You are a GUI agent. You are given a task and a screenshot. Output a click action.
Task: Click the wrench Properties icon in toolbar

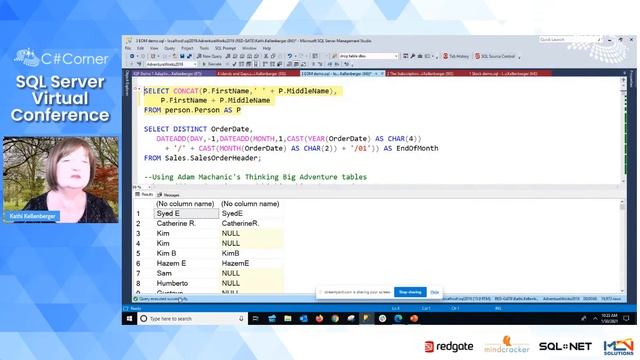pos(413,56)
